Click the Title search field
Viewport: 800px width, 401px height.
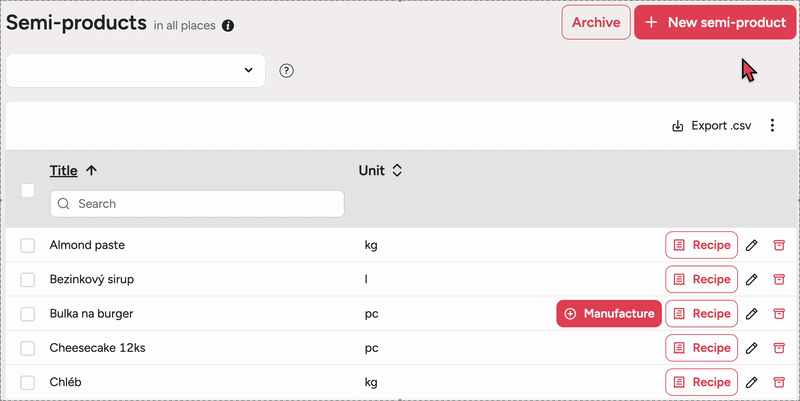click(x=197, y=203)
